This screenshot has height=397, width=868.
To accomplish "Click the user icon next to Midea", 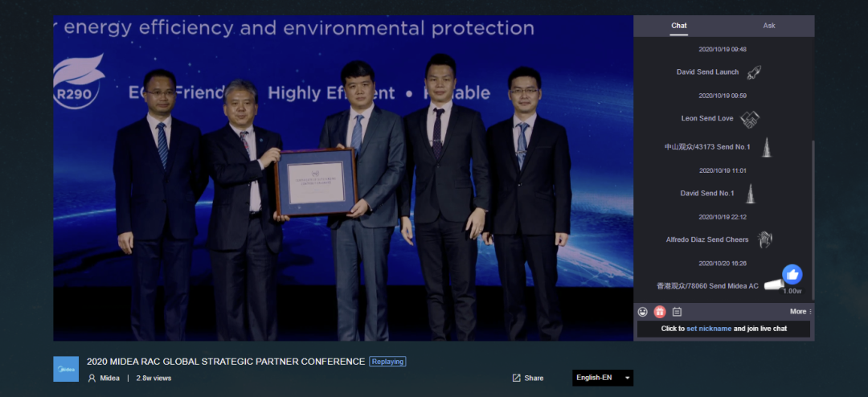I will (x=92, y=378).
